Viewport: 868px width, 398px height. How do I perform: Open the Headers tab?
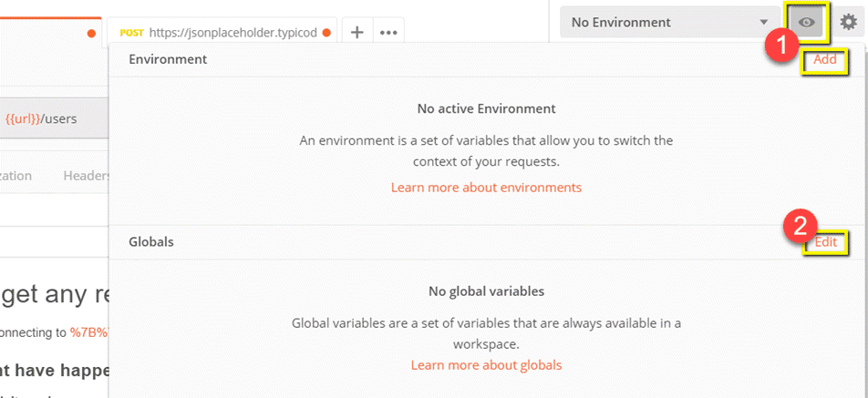coord(87,176)
